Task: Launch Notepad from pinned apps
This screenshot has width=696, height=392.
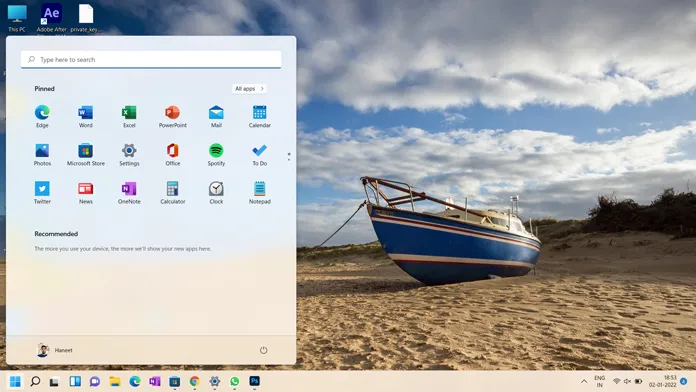Action: (260, 193)
